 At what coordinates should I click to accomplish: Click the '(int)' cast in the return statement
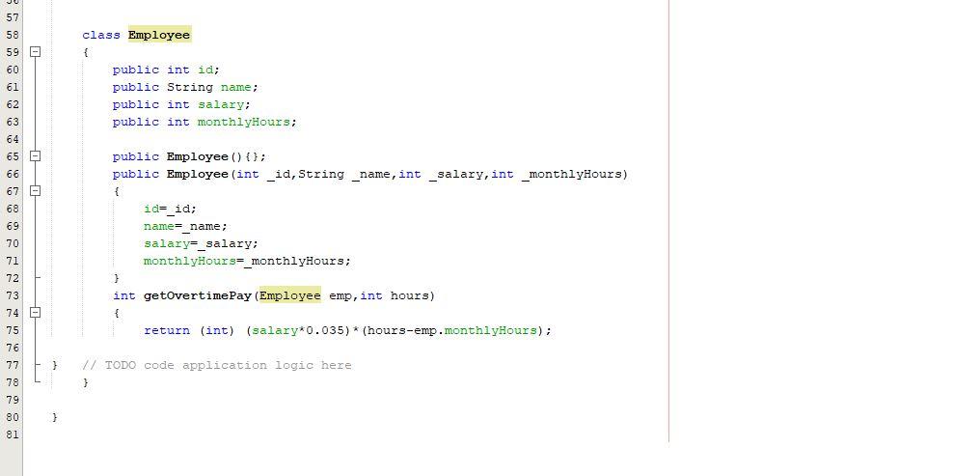click(216, 330)
